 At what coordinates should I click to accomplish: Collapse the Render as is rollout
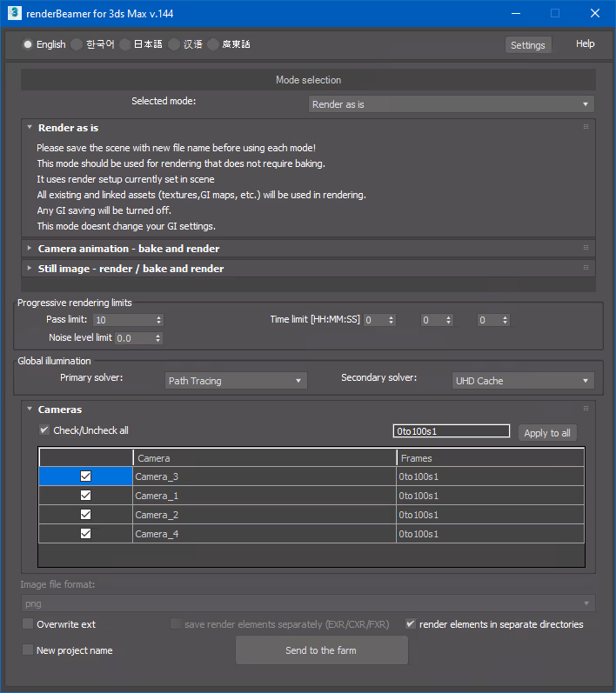[x=30, y=127]
